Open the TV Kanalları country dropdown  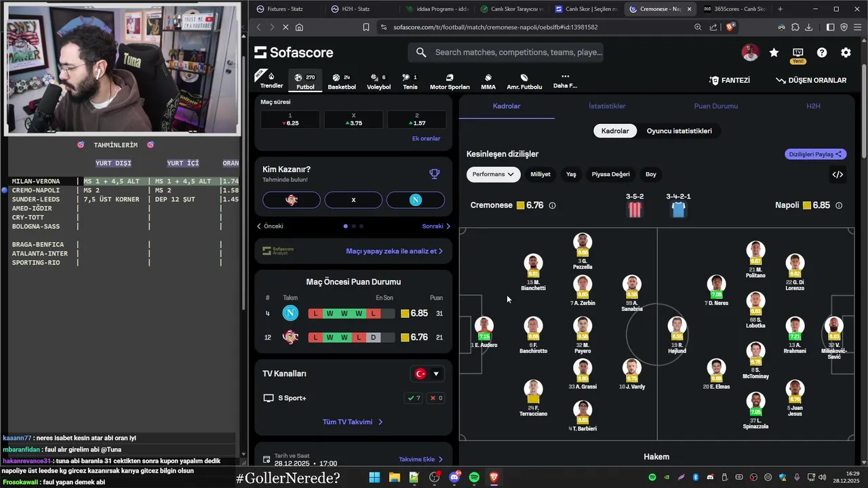pos(427,373)
